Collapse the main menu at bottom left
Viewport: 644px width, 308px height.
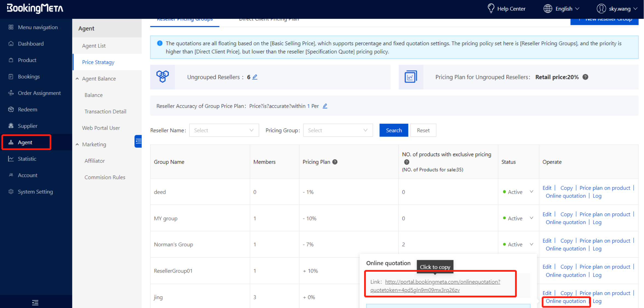coord(35,302)
